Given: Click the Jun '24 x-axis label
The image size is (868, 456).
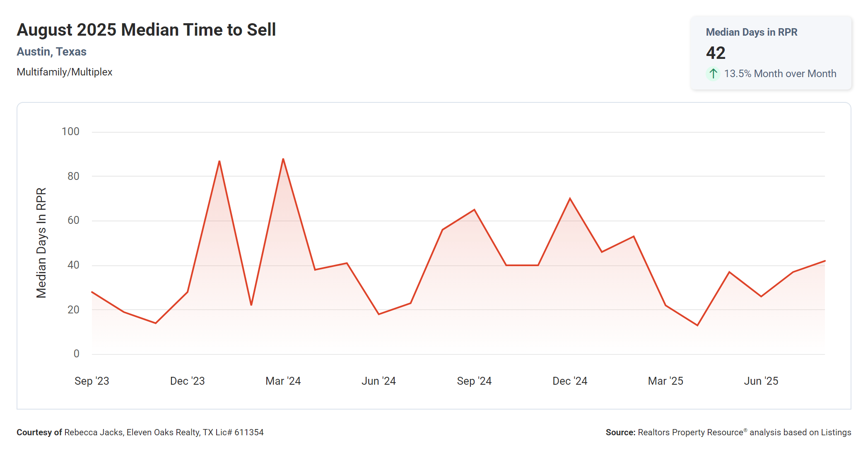Looking at the screenshot, I should point(379,381).
